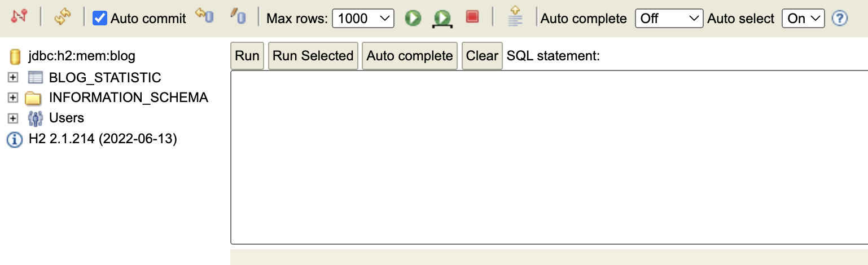
Task: Select the jdbc:h2:mem:blog database entry
Action: click(82, 56)
